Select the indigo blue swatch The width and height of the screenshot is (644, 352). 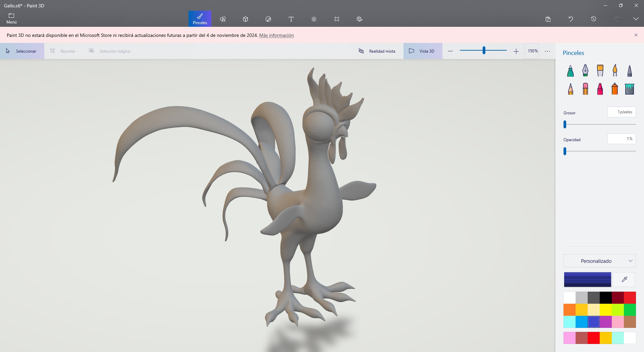pyautogui.click(x=594, y=322)
